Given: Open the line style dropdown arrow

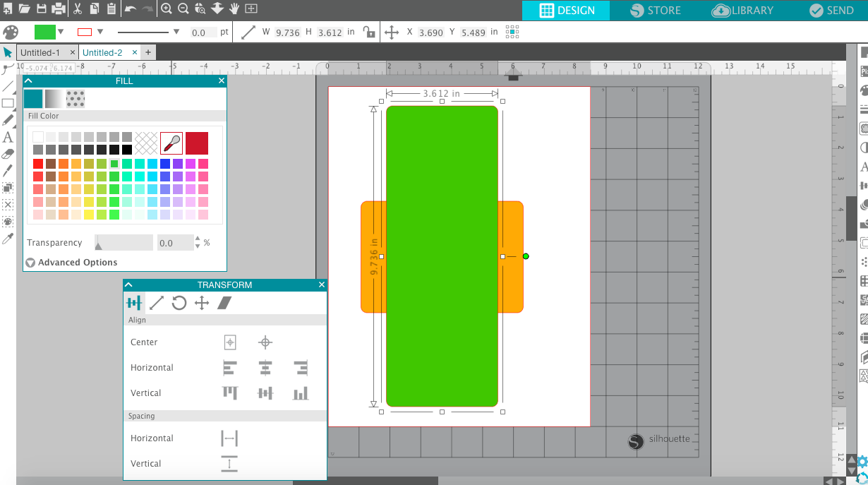Looking at the screenshot, I should click(x=176, y=32).
